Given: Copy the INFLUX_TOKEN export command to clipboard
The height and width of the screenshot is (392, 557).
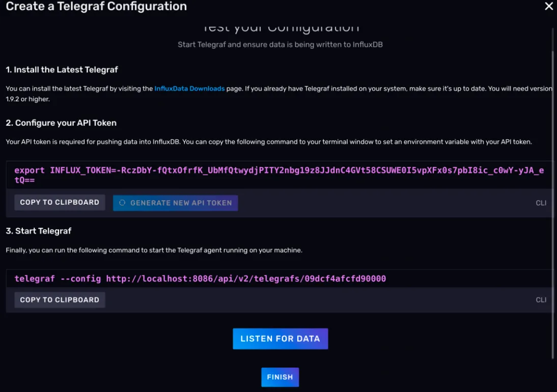Looking at the screenshot, I should tap(60, 202).
